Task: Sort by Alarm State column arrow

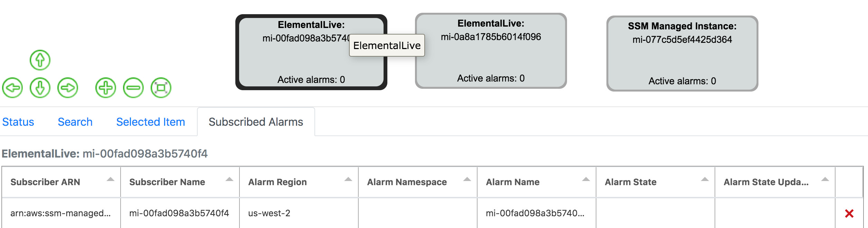Action: [705, 179]
